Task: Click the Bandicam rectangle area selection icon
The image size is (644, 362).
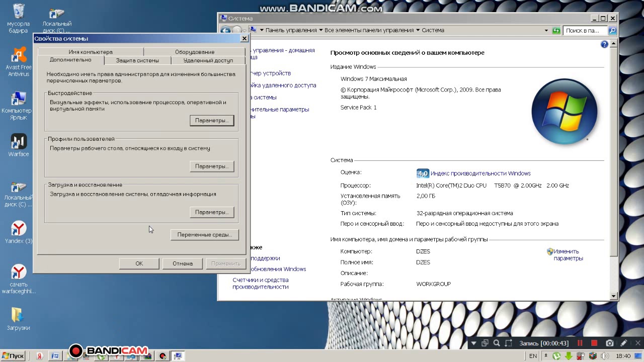Action: 509,343
